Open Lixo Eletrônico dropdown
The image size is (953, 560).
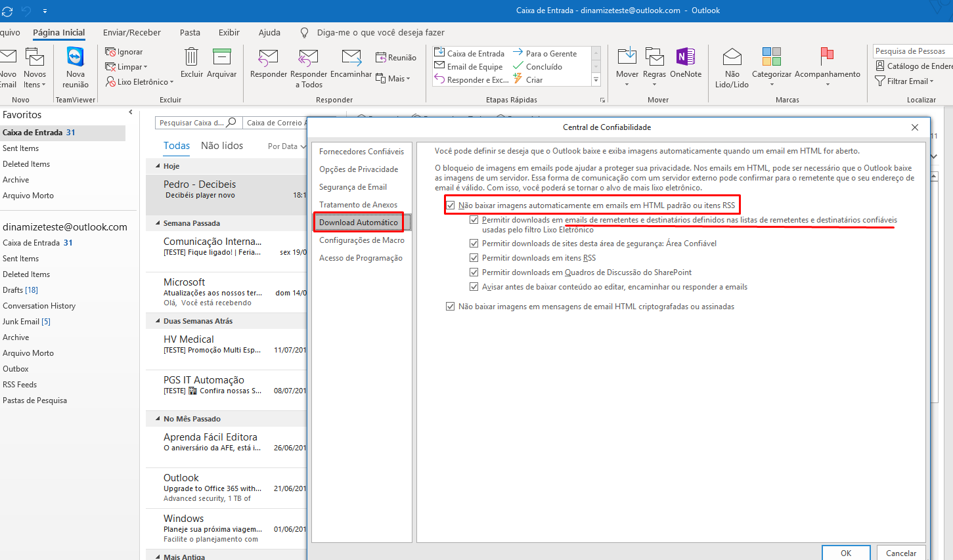point(140,82)
